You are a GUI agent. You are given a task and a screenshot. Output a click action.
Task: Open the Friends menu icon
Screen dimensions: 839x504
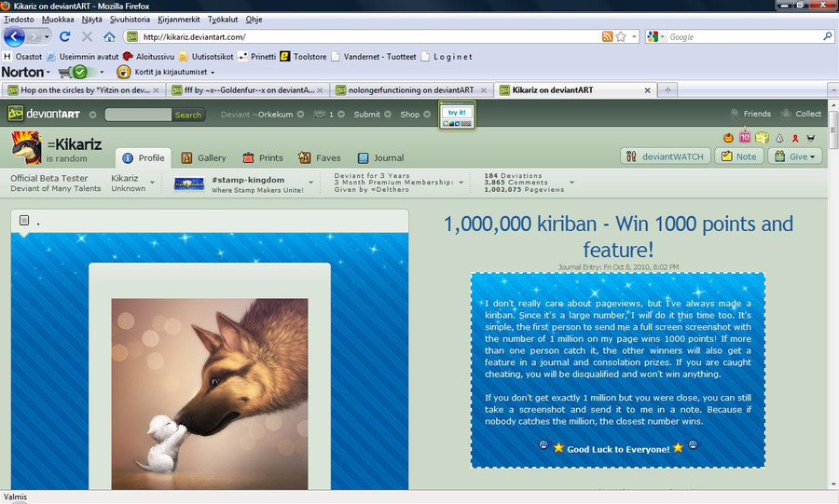735,114
